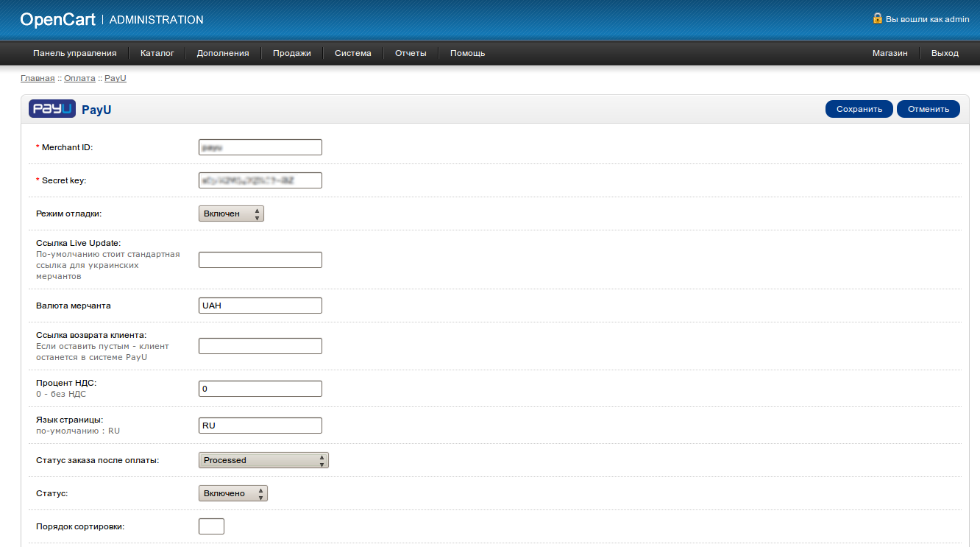The image size is (980, 547).
Task: Follow the PayU breadcrumb link
Action: tap(116, 78)
